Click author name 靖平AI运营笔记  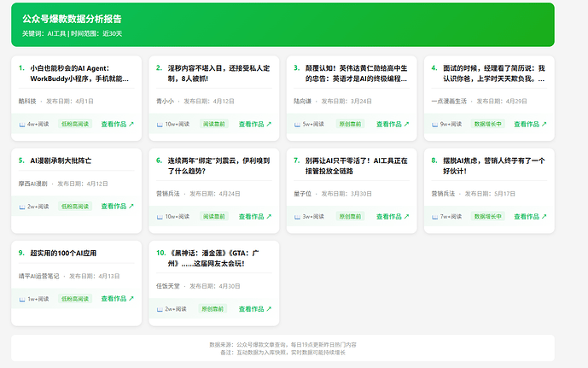click(39, 276)
